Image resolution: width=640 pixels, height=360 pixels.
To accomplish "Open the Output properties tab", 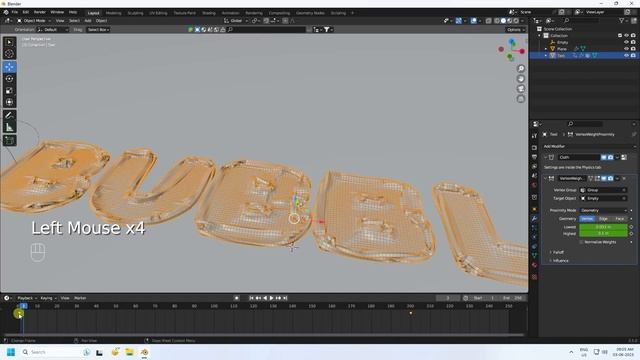I will [534, 157].
